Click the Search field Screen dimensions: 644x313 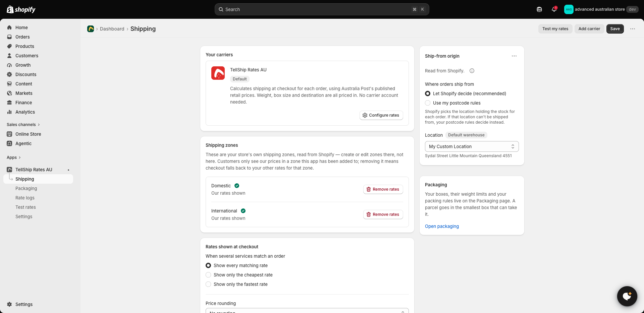322,9
